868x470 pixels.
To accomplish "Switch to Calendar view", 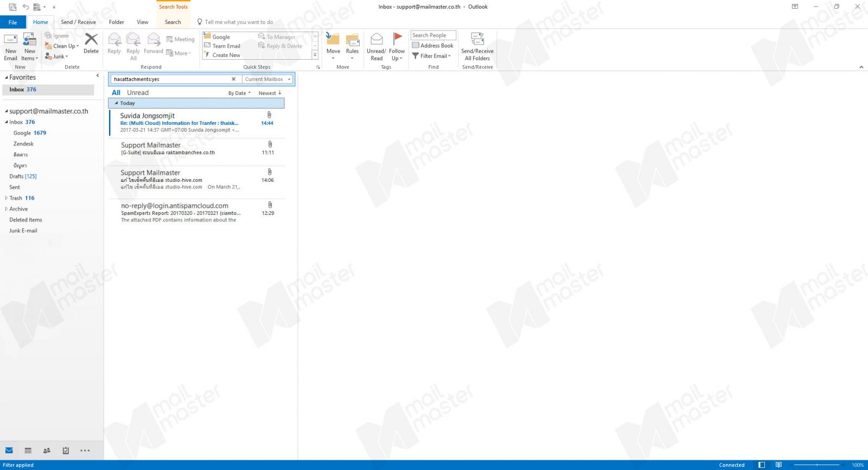I will (28, 450).
